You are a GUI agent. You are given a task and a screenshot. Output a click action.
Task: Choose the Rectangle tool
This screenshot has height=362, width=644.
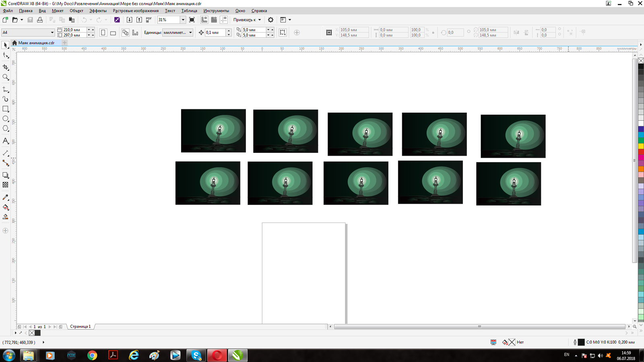(x=6, y=109)
